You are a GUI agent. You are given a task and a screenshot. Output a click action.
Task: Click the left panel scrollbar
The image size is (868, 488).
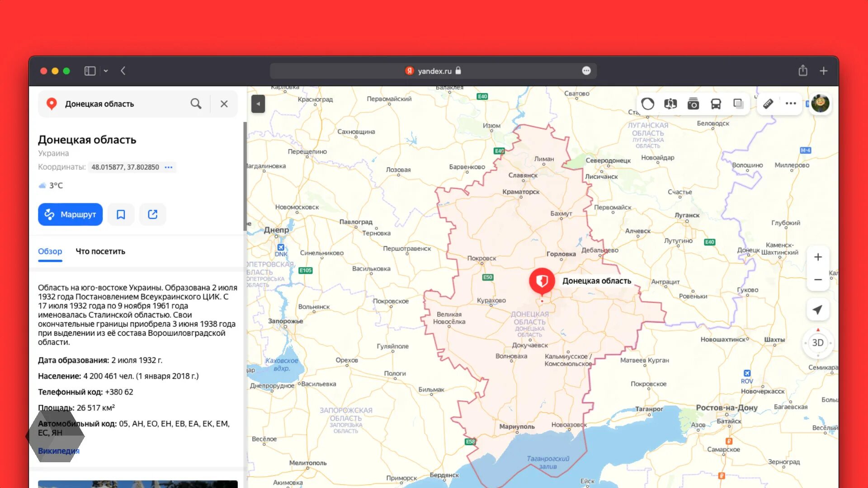pos(245,176)
